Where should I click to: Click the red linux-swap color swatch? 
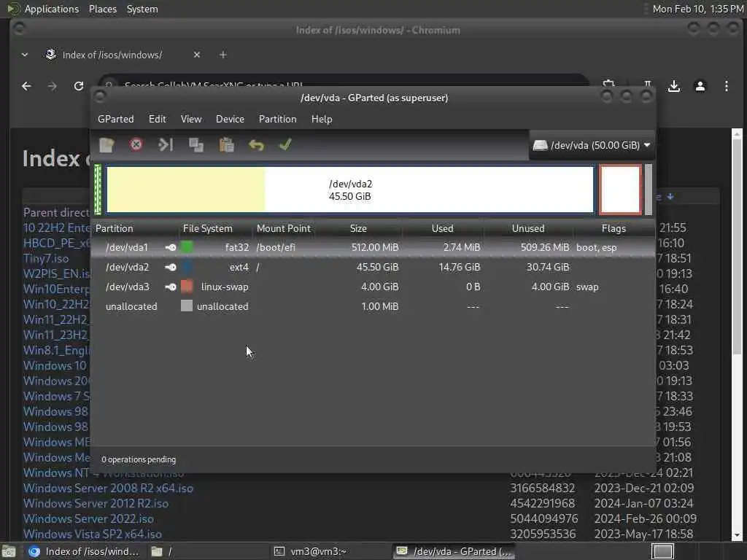[x=187, y=286]
